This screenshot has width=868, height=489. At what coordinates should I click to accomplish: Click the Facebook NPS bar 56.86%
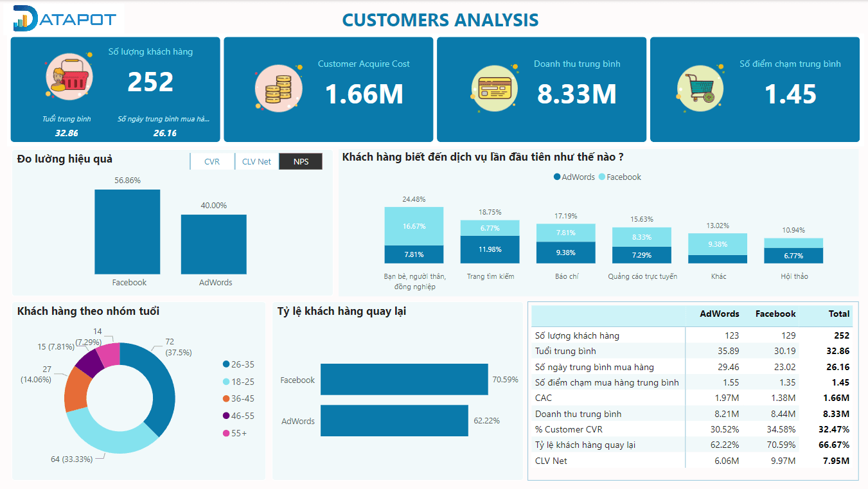click(127, 232)
